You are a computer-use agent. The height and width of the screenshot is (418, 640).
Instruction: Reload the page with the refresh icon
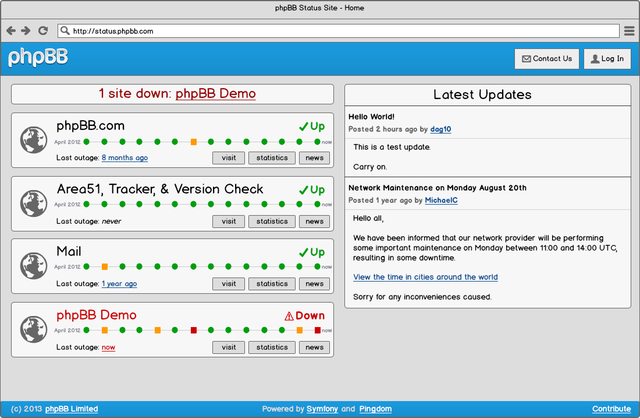click(x=43, y=31)
